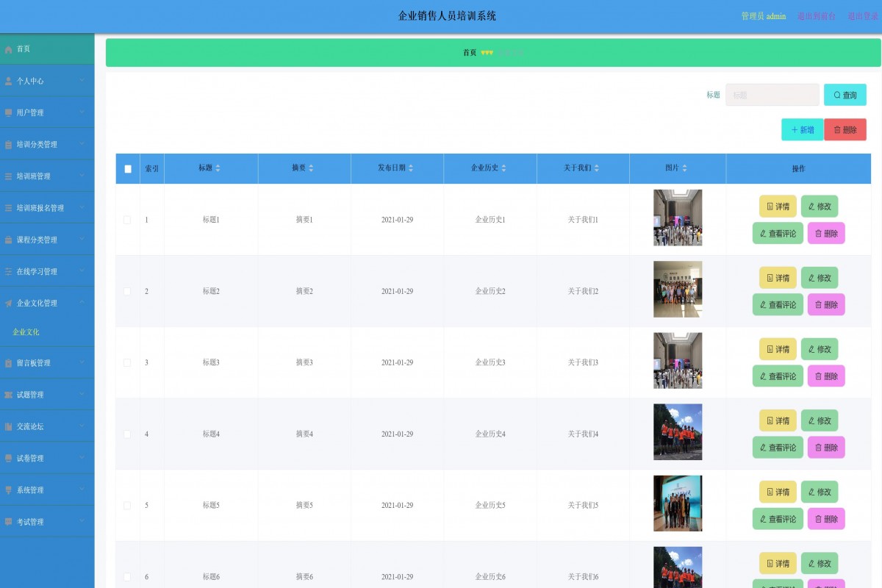Check the checkbox for row 1
This screenshot has width=882, height=588.
pos(127,220)
